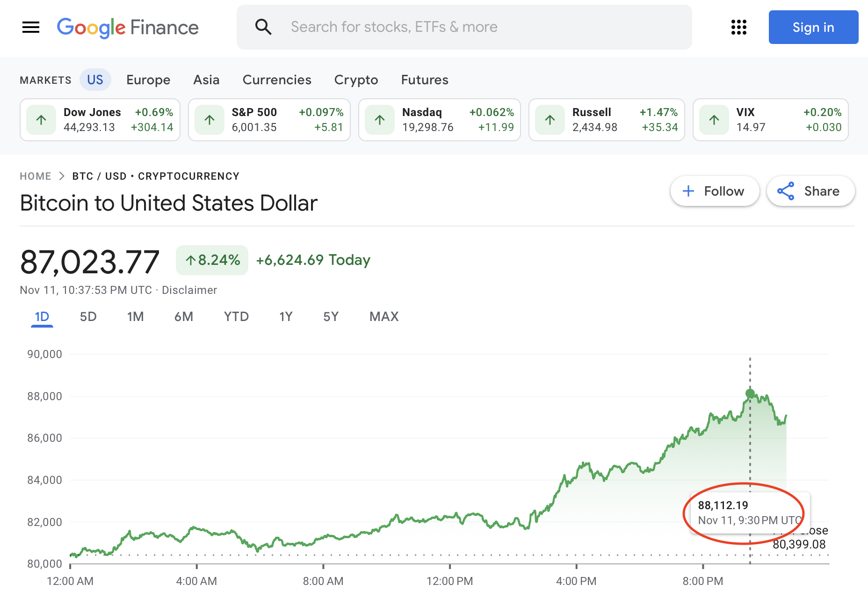Switch to Futures markets
The image size is (868, 599).
click(425, 80)
